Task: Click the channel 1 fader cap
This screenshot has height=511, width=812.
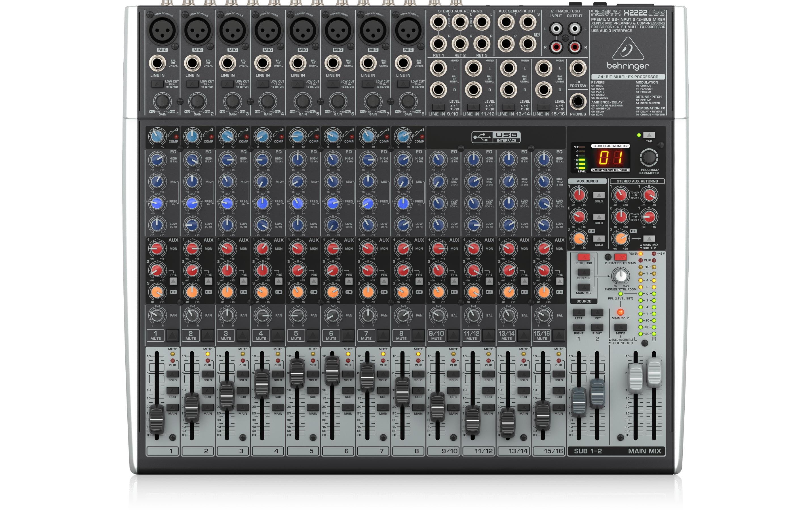Action: coord(156,420)
